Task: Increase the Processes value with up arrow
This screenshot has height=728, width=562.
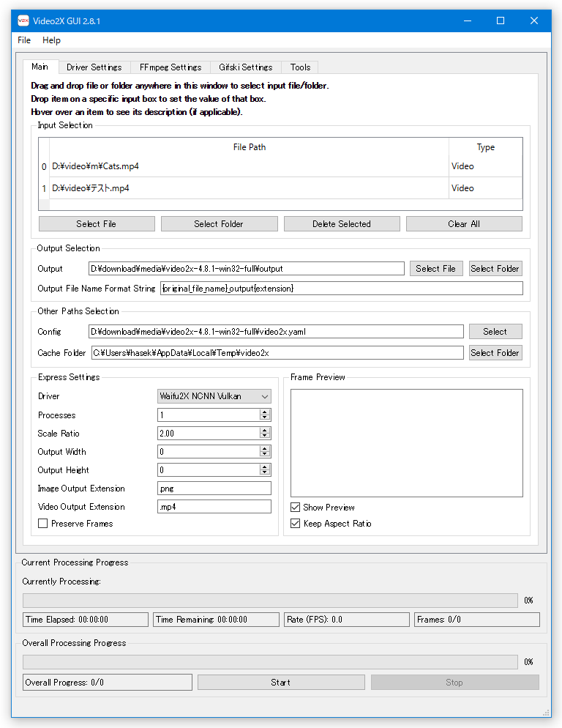Action: [264, 412]
